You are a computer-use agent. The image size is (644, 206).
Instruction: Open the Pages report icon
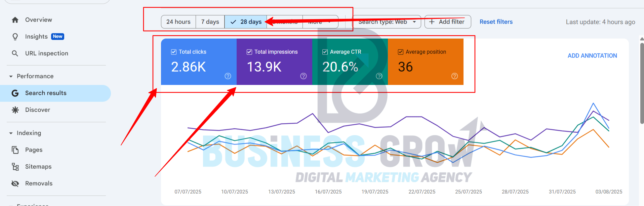click(x=15, y=150)
